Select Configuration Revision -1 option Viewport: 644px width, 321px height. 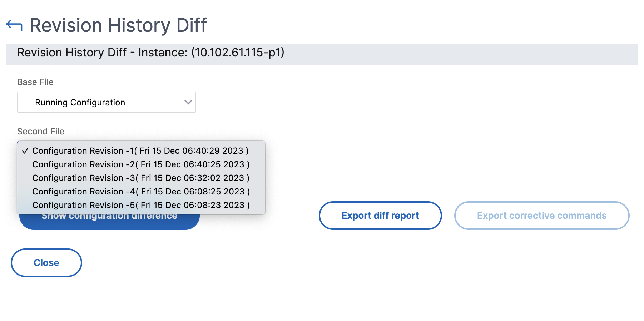(141, 151)
